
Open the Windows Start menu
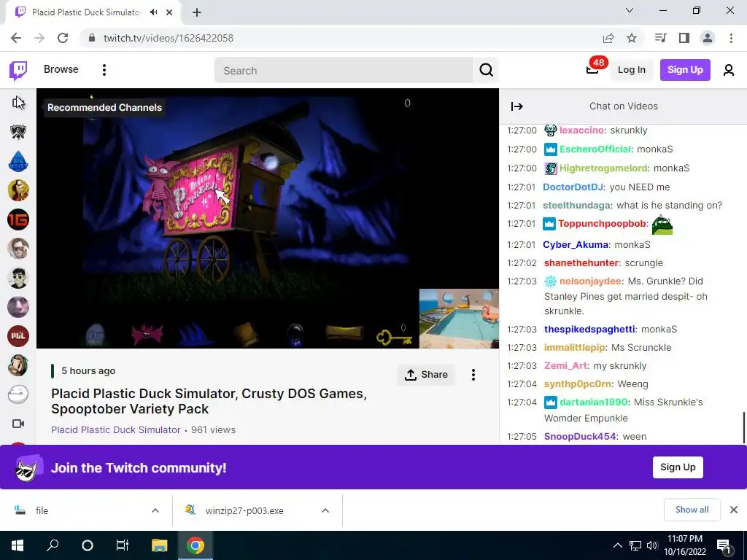(x=18, y=545)
